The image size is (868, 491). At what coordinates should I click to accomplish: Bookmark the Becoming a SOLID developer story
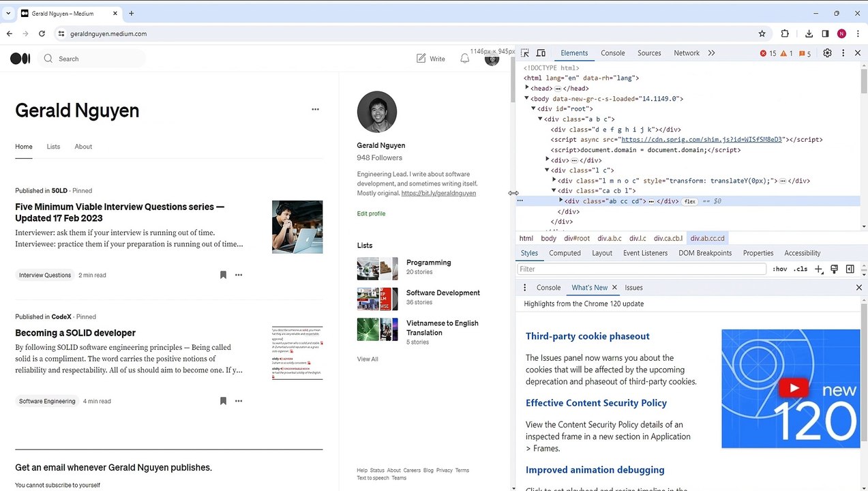[223, 401]
